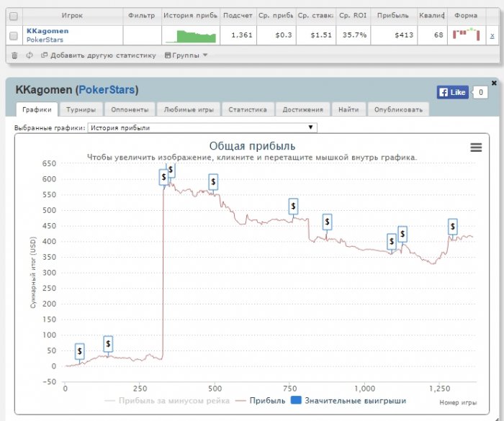The image size is (504, 421).
Task: Click the $ marker near game 150
Action: (x=108, y=344)
